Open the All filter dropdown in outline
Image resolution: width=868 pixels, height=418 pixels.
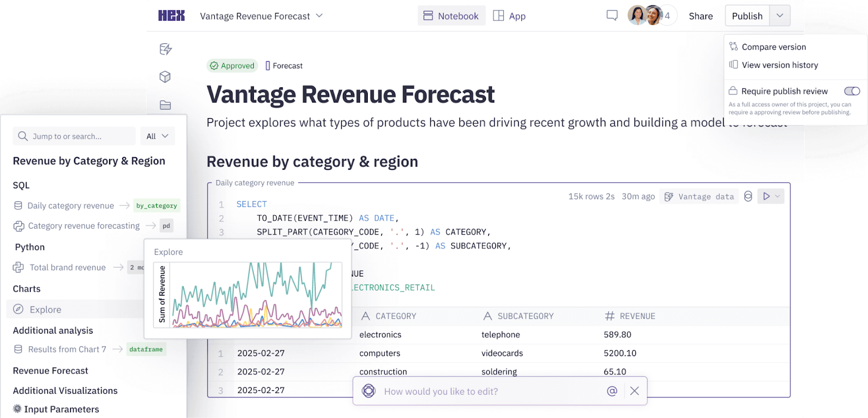pyautogui.click(x=157, y=136)
